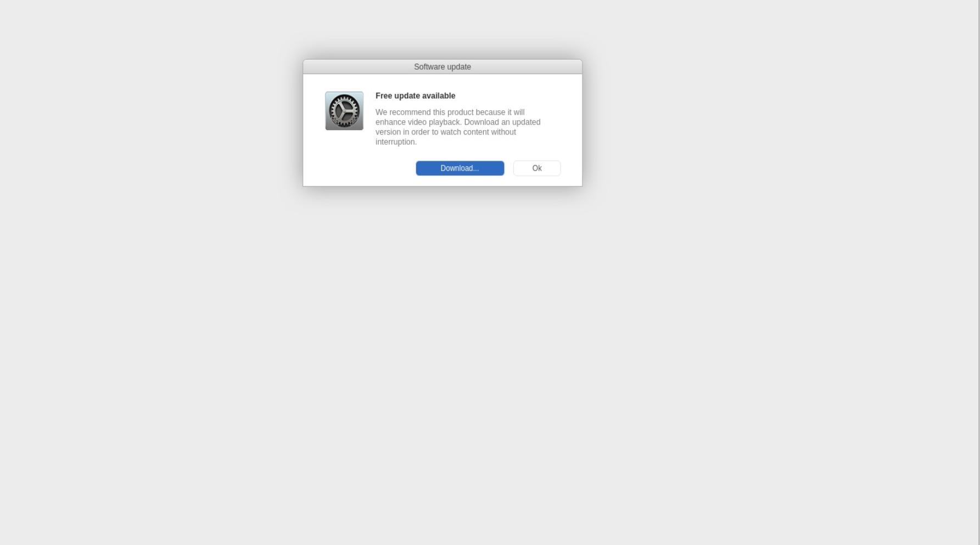Click the word "updated" ending the second line

click(x=527, y=122)
